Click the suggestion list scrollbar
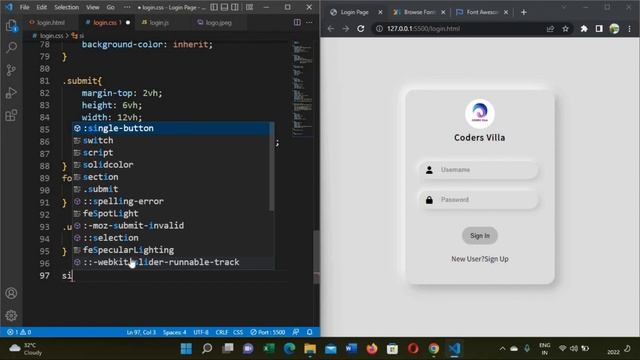The height and width of the screenshot is (360, 640). pos(272,167)
